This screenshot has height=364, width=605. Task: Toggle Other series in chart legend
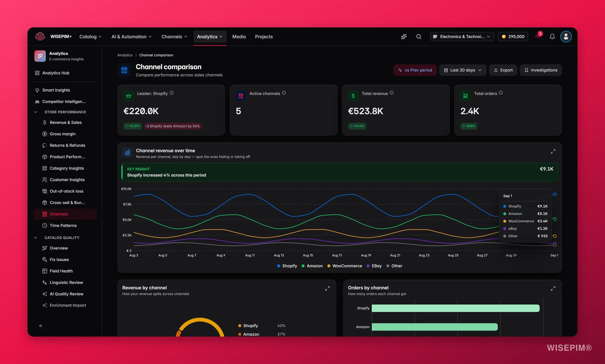[x=394, y=266]
